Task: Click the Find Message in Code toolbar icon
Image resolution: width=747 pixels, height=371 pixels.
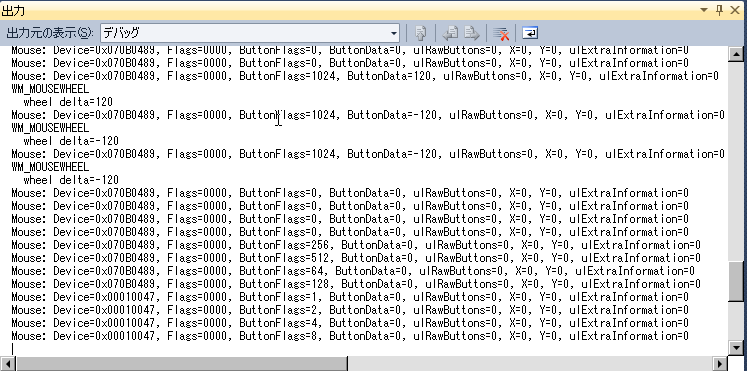Action: pos(420,33)
